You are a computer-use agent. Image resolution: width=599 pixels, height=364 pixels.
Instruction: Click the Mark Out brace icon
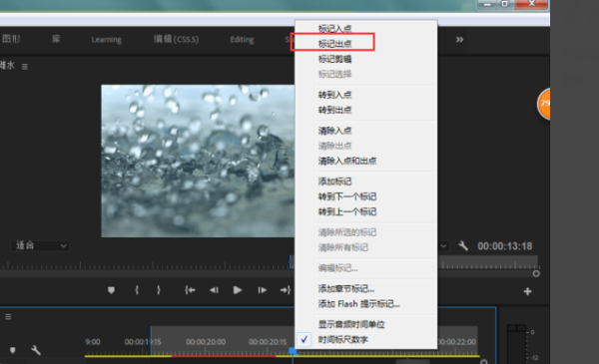point(159,290)
